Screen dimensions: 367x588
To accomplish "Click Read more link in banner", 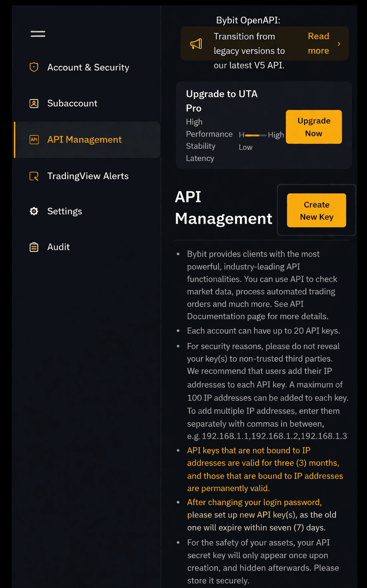I will pyautogui.click(x=318, y=43).
